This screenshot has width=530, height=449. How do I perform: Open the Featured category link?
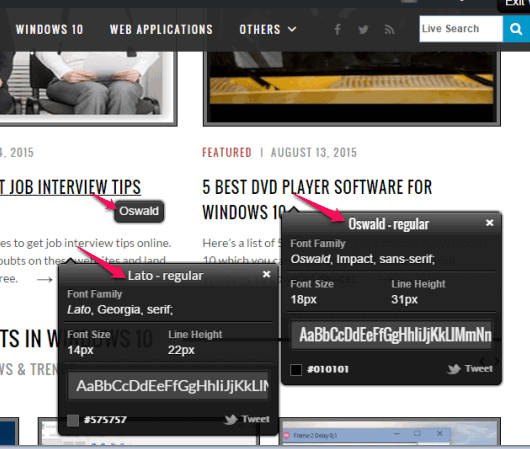[227, 152]
